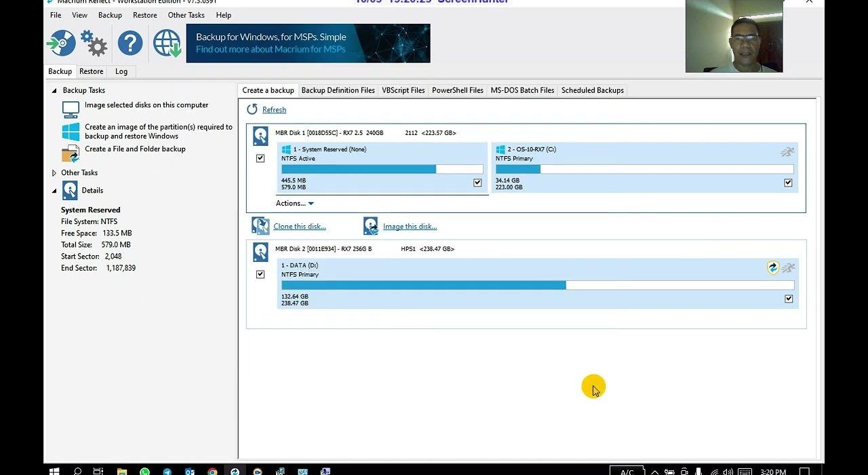
Task: Click the webcam video thumbnail
Action: coord(734,36)
